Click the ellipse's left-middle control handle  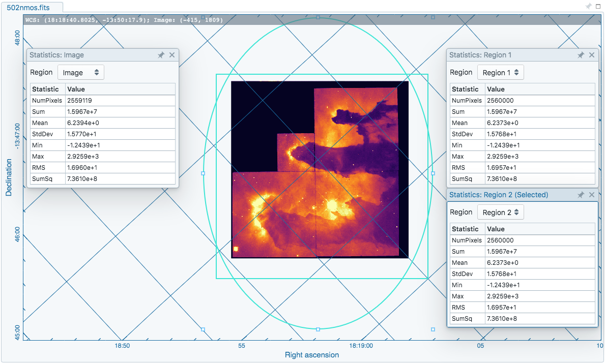coord(204,173)
